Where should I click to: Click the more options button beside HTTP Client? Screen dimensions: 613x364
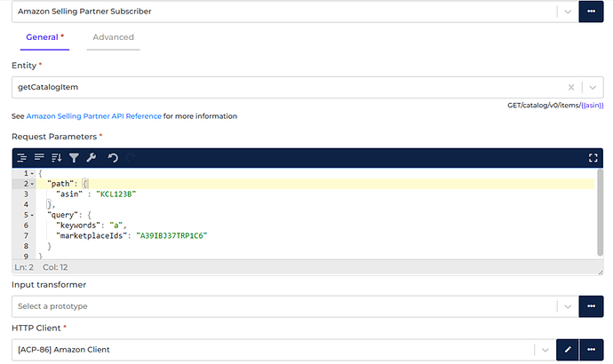click(592, 350)
